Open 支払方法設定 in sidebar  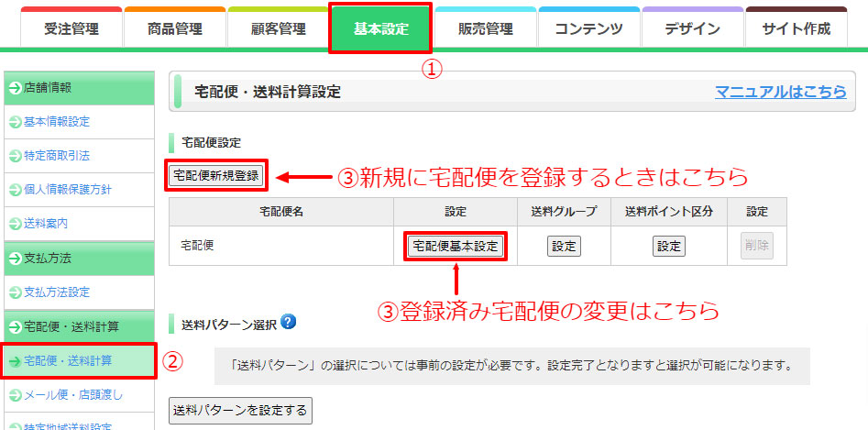click(x=57, y=292)
